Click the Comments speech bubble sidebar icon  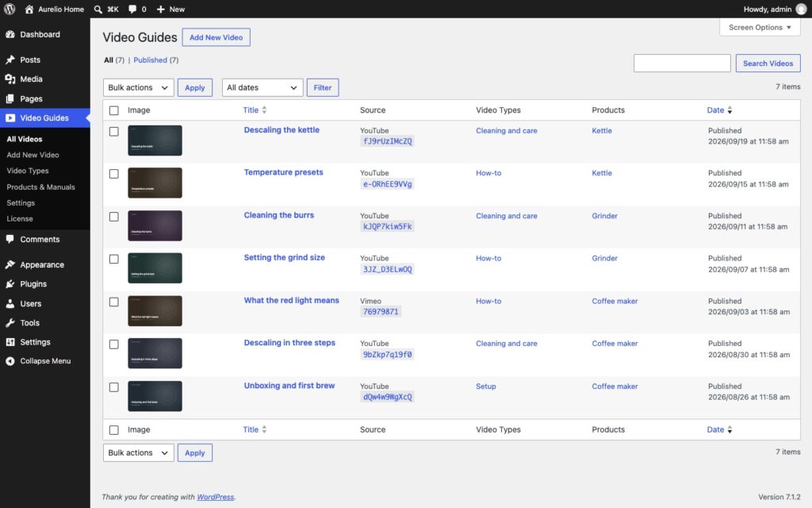click(x=10, y=239)
